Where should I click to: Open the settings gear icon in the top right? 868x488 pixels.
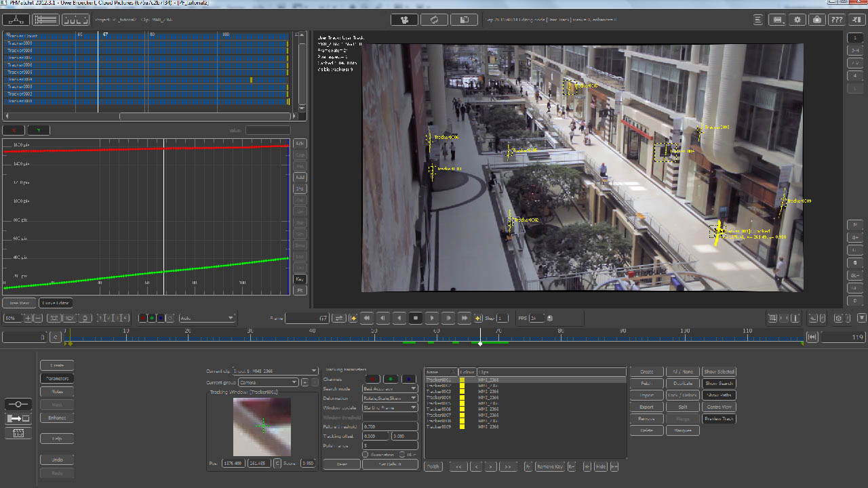tap(798, 20)
